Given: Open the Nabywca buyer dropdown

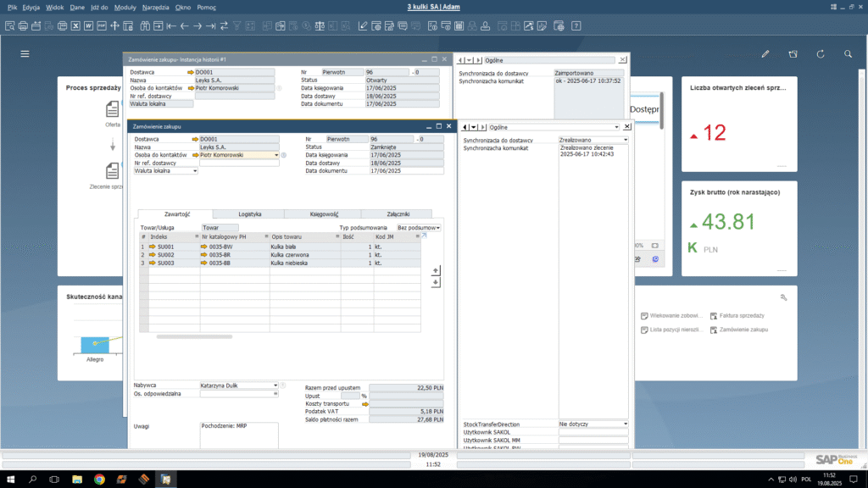Looking at the screenshot, I should point(275,385).
